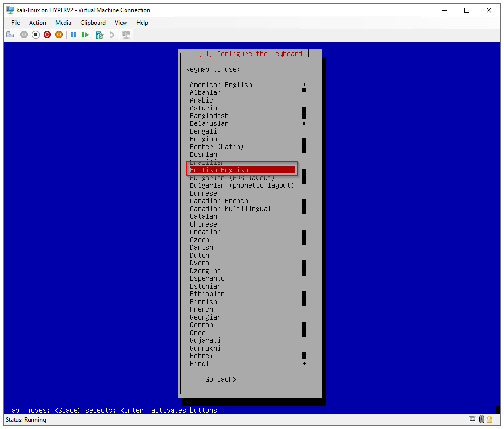The height and width of the screenshot is (429, 504).
Task: Select the highlighted British English keymap
Action: point(219,170)
